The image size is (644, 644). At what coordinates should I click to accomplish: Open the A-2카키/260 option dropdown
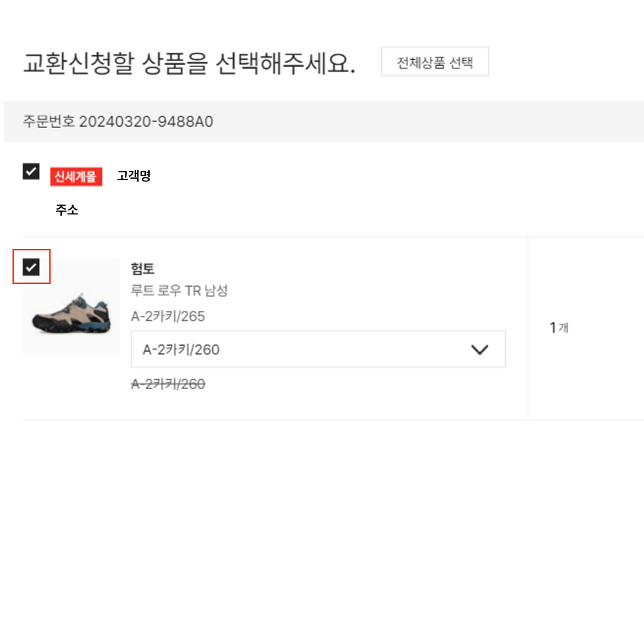(318, 349)
